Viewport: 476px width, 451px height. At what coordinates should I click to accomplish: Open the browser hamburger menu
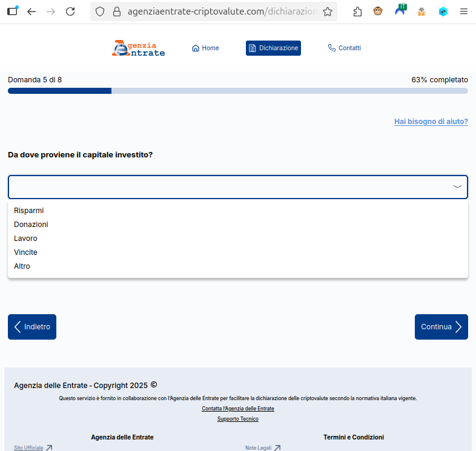[463, 12]
